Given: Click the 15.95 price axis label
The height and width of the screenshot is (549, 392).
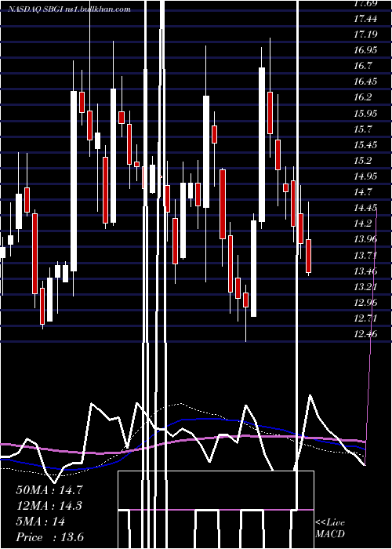Looking at the screenshot, I should pos(365,114).
